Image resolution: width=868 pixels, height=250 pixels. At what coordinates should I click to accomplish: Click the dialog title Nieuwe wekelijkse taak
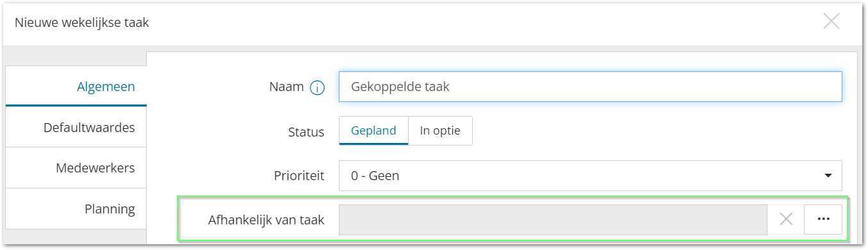pyautogui.click(x=82, y=23)
